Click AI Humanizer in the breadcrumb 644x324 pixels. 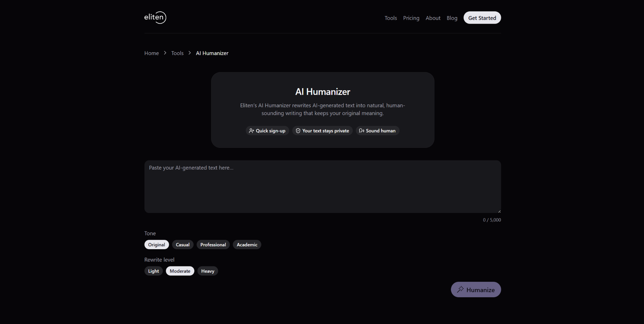click(212, 53)
